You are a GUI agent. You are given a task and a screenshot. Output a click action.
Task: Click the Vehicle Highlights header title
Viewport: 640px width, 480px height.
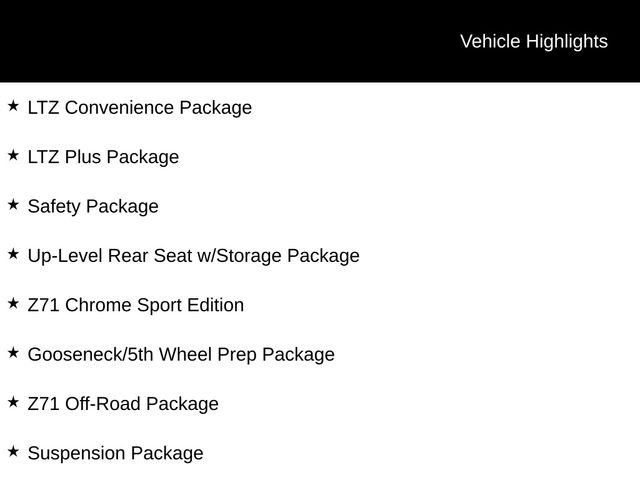[x=533, y=41]
